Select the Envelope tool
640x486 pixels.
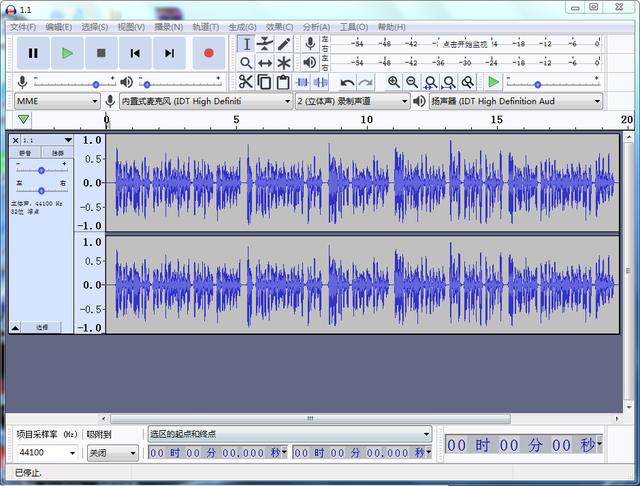pyautogui.click(x=265, y=44)
